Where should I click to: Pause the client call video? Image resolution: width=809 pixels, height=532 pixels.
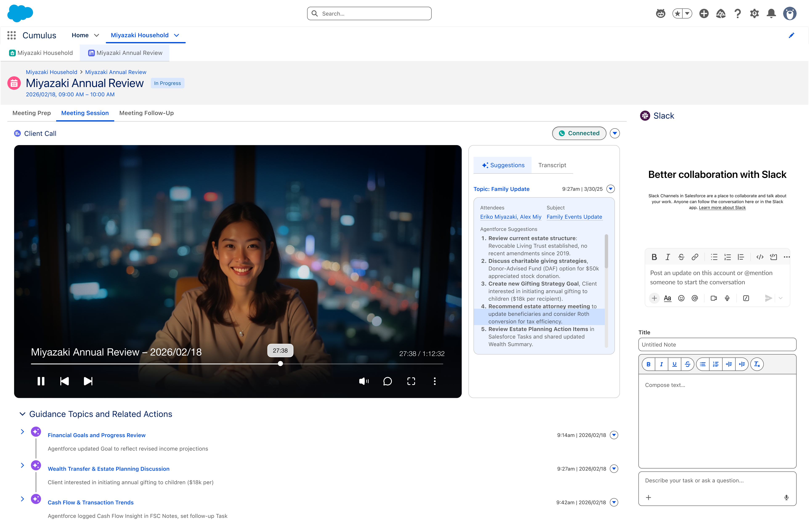(41, 381)
